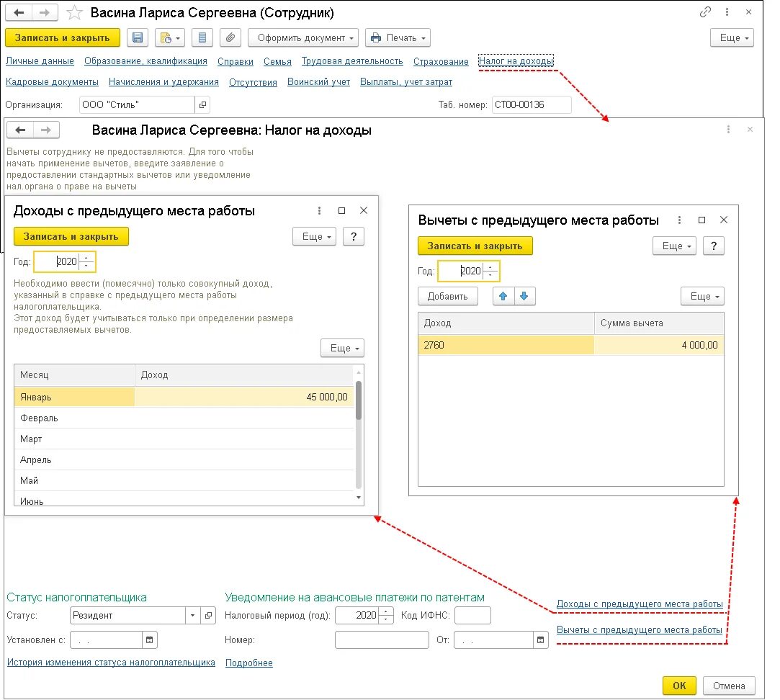Click Записать и закрыть in Доходы dialog
Viewport: 780px width, 700px height.
pos(71,237)
